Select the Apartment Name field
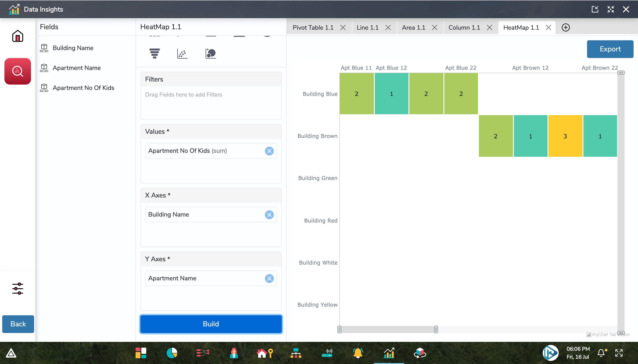 click(76, 68)
